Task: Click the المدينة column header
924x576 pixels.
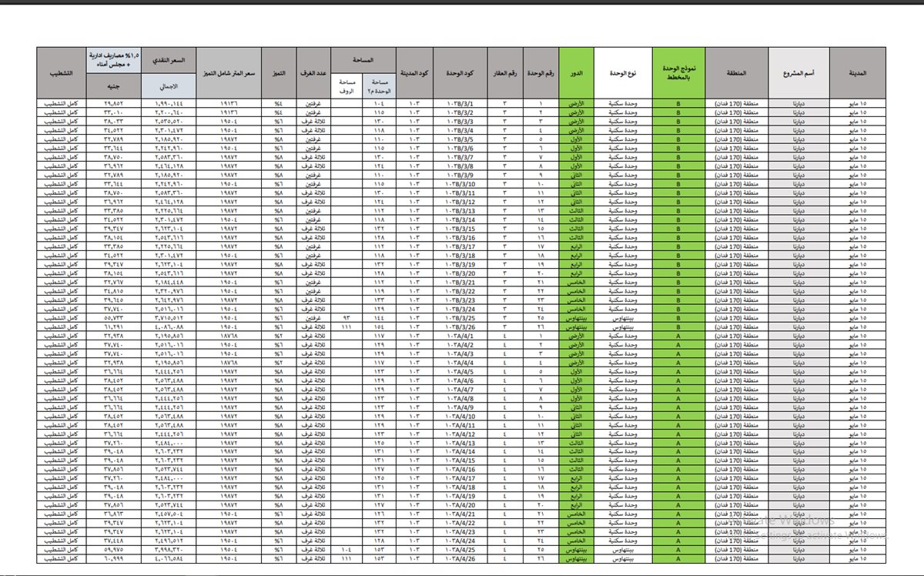Action: pos(859,72)
